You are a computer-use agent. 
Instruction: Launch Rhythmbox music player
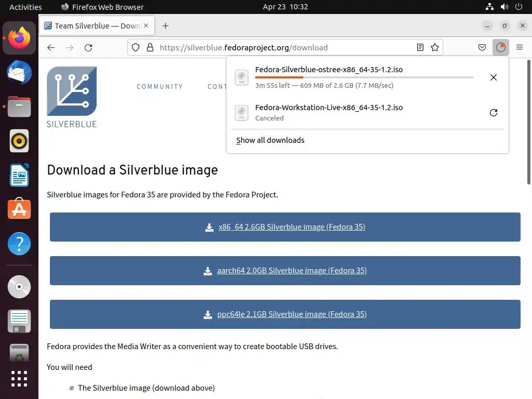point(19,141)
